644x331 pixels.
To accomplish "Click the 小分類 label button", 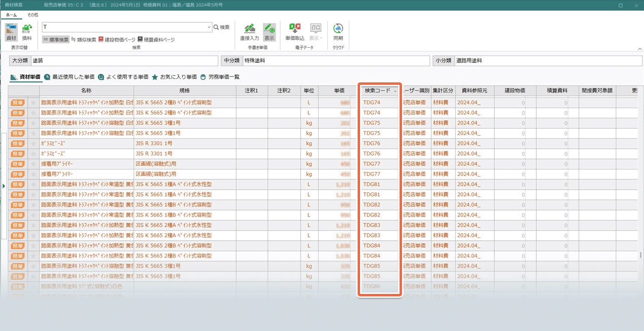I will pos(443,60).
